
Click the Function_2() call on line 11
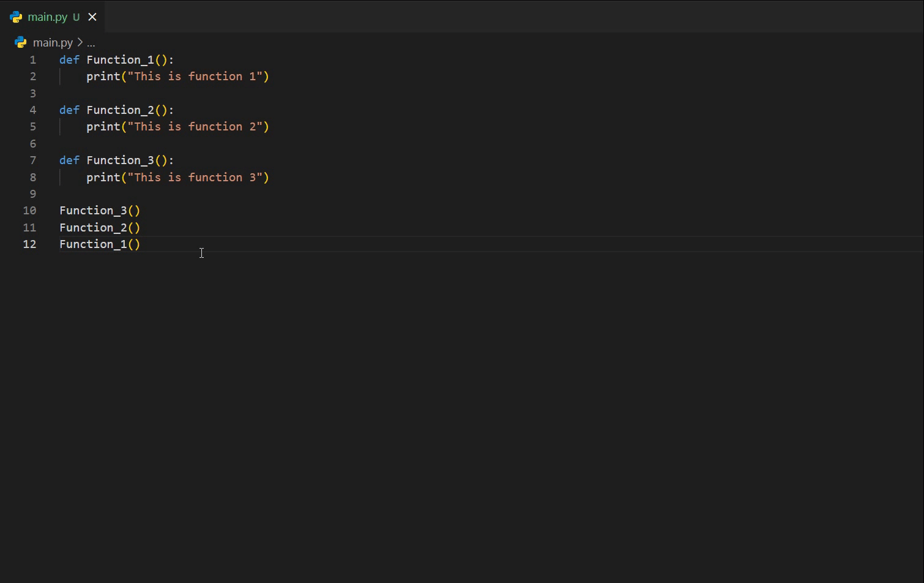[100, 228]
